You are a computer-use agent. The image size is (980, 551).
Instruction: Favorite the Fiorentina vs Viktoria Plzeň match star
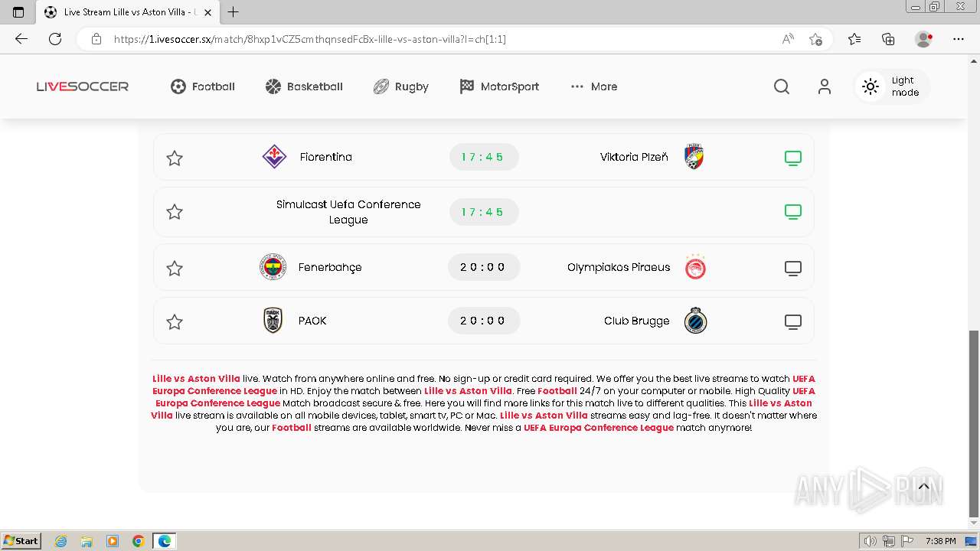[x=175, y=158]
